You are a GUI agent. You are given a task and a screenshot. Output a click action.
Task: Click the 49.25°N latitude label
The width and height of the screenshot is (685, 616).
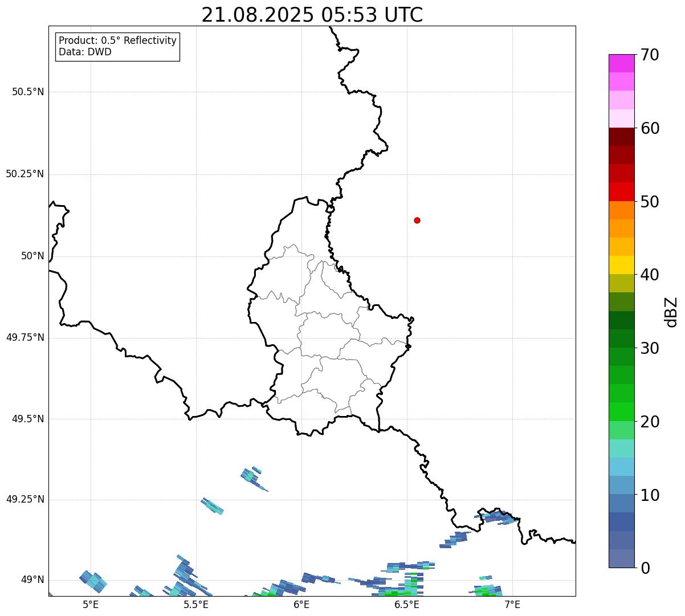coord(25,499)
